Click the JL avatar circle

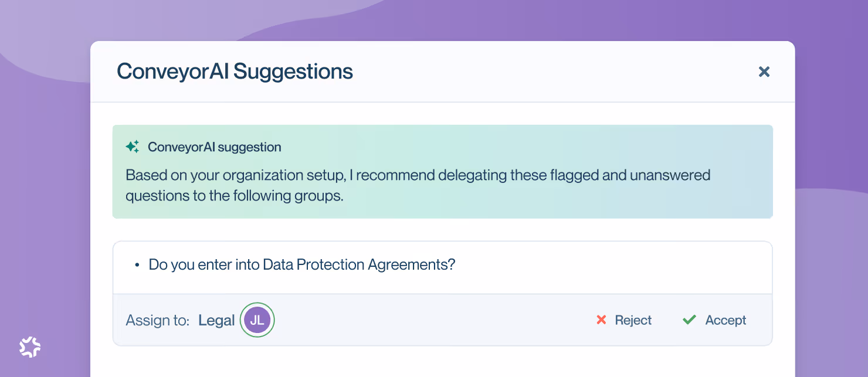[257, 320]
